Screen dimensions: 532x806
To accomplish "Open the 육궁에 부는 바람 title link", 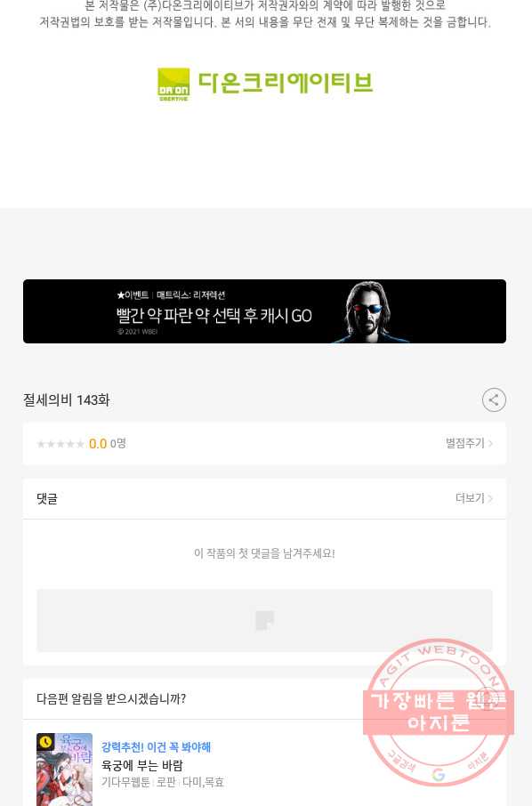I will (x=141, y=765).
